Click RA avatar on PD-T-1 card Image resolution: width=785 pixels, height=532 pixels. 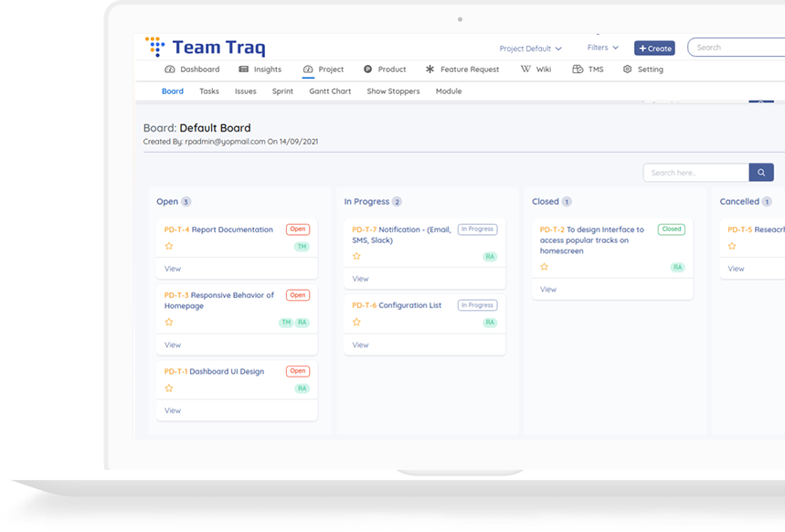[302, 388]
